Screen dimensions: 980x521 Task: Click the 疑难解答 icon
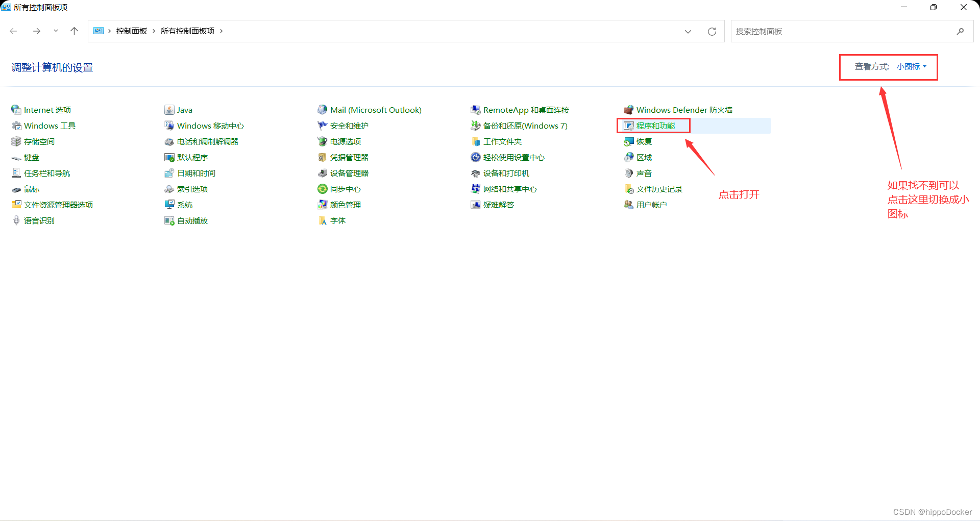[x=476, y=205]
